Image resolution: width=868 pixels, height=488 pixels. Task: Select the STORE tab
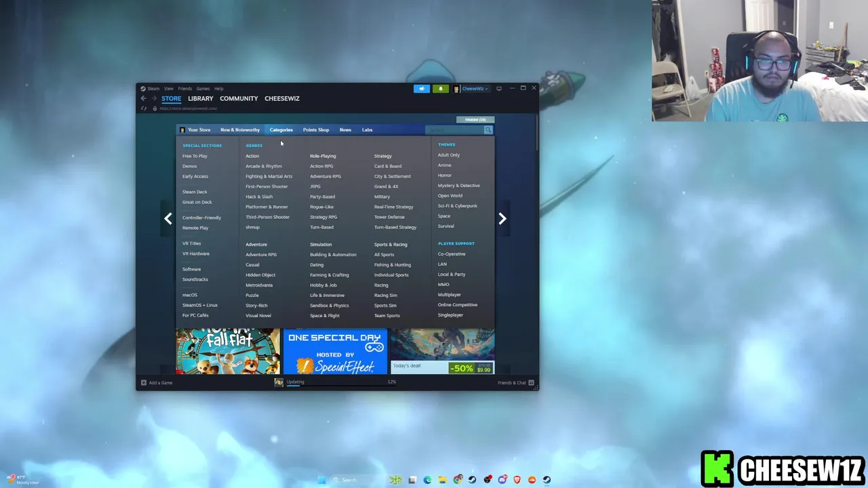[x=172, y=98]
